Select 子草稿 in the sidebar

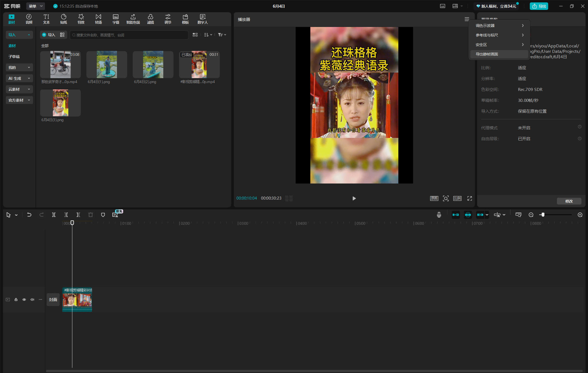click(x=14, y=57)
